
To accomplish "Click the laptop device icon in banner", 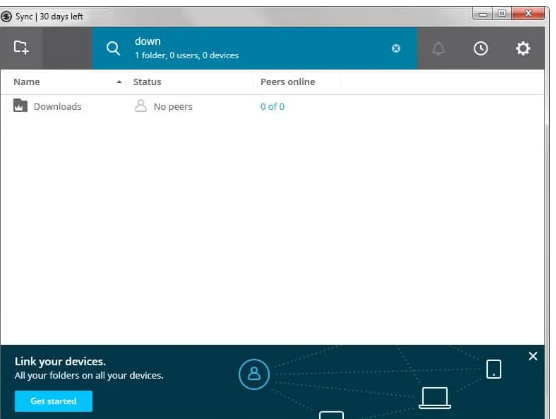I will (x=435, y=398).
